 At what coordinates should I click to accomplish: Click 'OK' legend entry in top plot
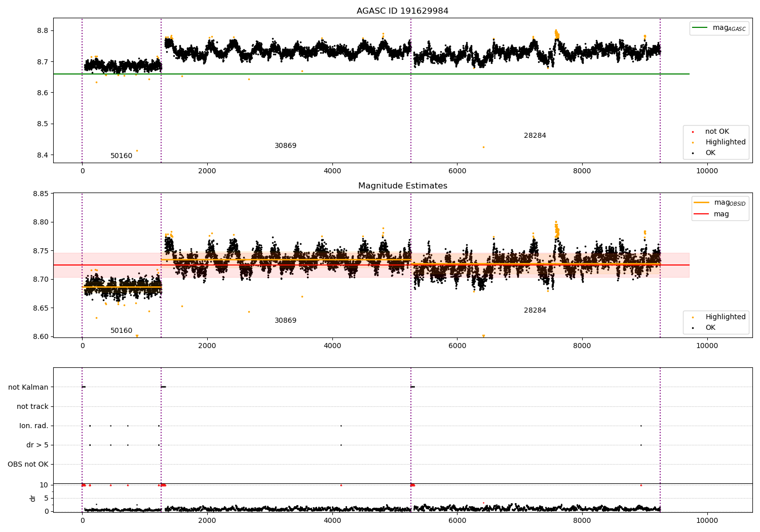[704, 153]
